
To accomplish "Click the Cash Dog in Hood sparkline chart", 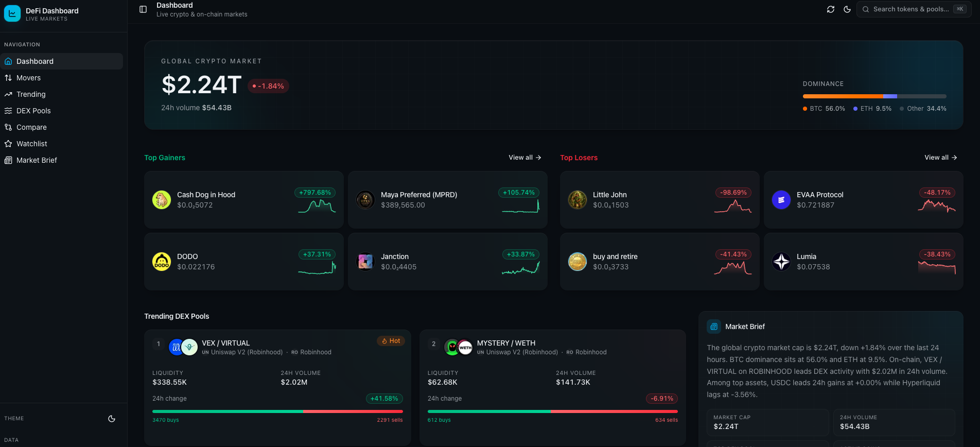I will pos(317,207).
